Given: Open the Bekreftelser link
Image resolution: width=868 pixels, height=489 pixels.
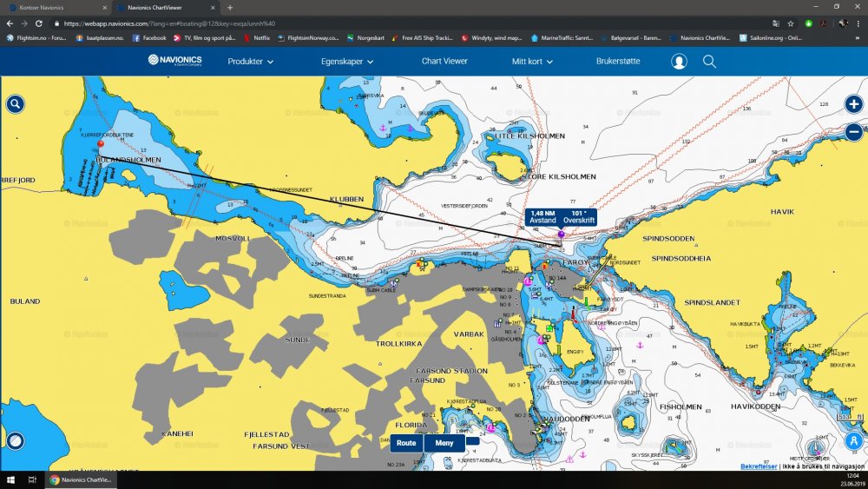Looking at the screenshot, I should 759,466.
